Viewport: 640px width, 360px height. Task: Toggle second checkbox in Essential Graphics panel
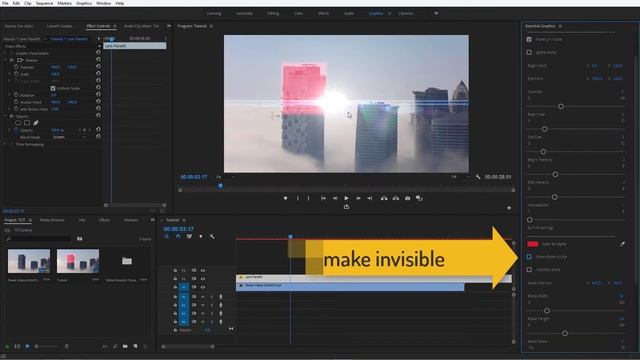tap(529, 52)
